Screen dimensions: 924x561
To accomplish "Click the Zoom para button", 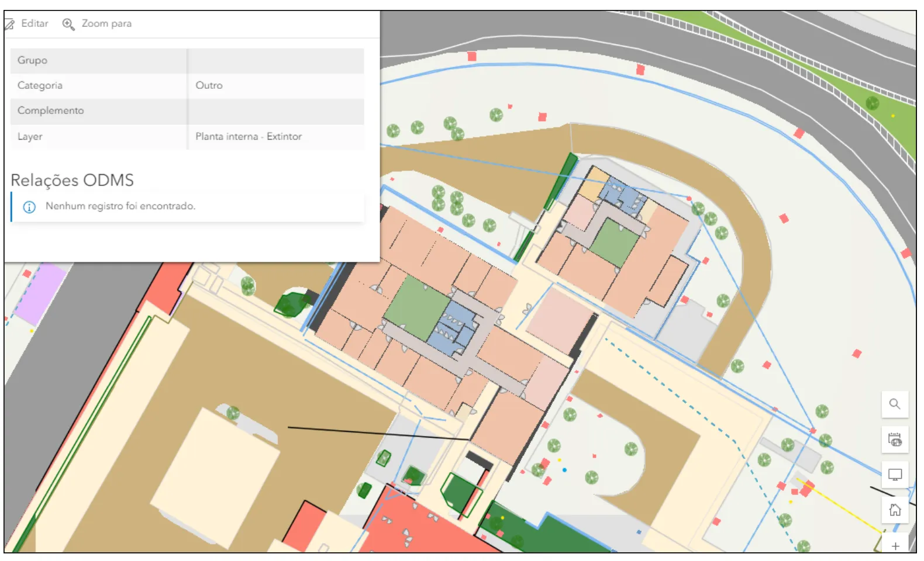I will [97, 24].
